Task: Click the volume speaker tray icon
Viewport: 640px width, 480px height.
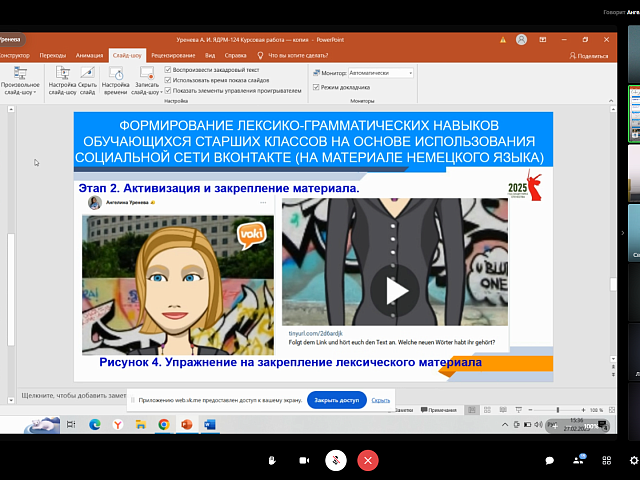Action: point(538,425)
